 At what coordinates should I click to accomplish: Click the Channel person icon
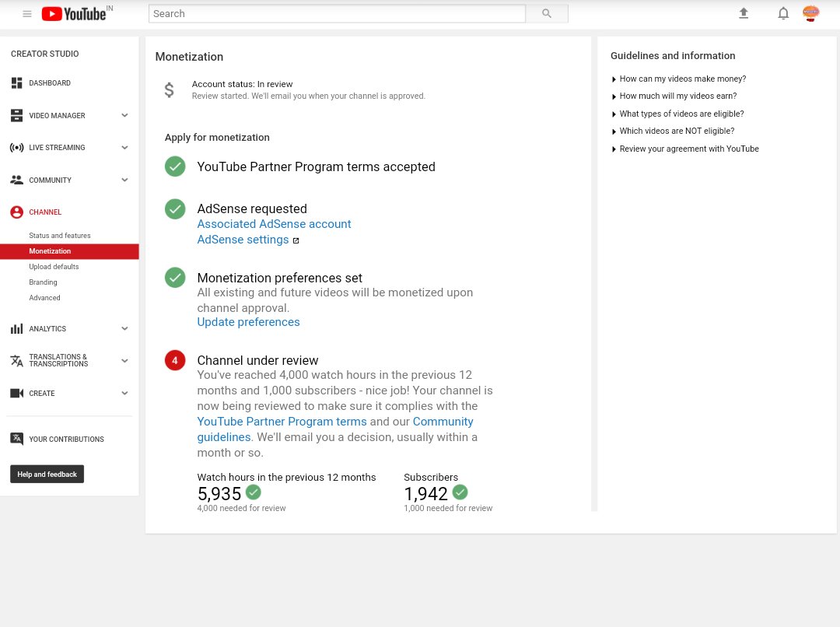coord(16,212)
